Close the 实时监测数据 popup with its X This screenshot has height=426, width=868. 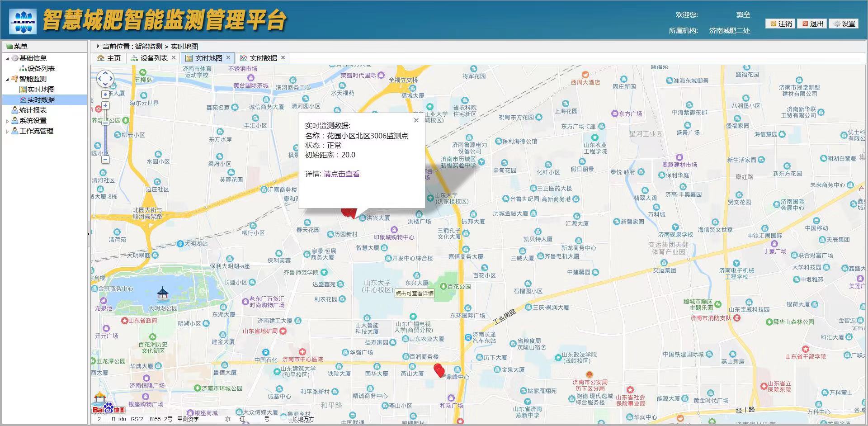tap(416, 120)
